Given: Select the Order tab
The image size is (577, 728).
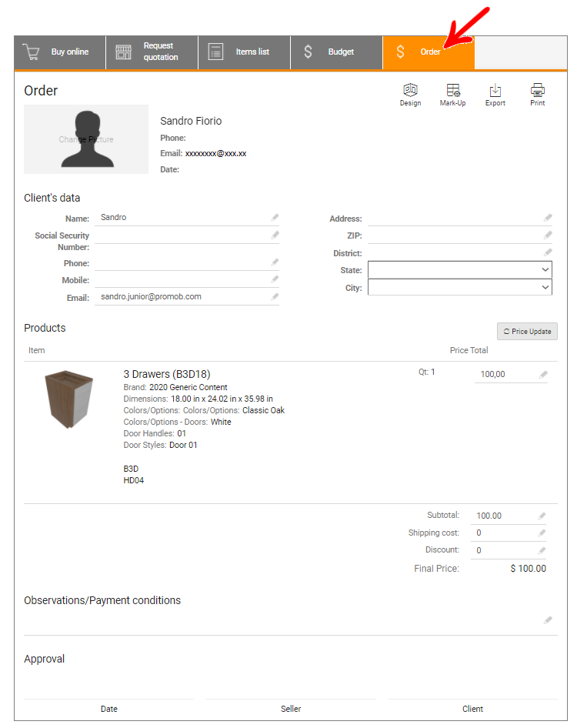Looking at the screenshot, I should 429,52.
